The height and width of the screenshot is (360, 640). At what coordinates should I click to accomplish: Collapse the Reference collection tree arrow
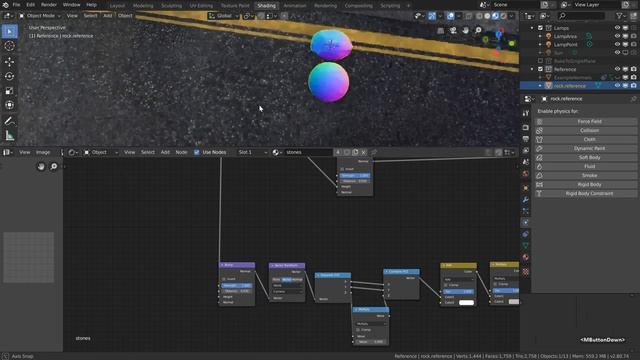point(532,69)
